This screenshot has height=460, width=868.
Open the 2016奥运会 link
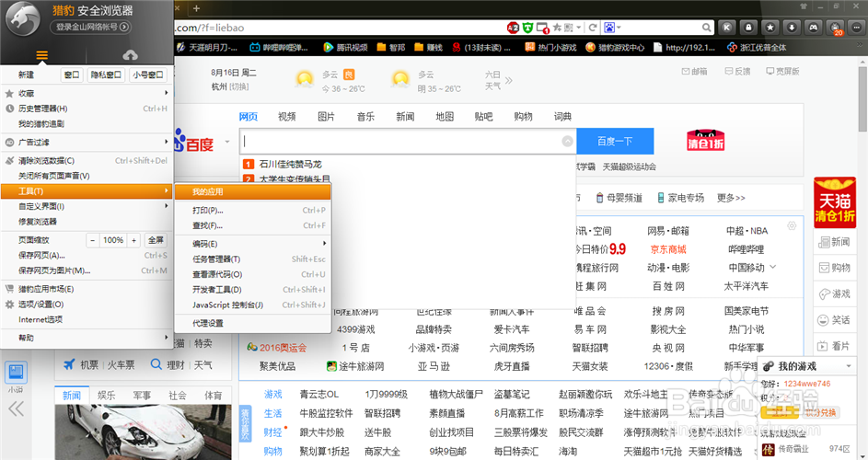pos(277,348)
